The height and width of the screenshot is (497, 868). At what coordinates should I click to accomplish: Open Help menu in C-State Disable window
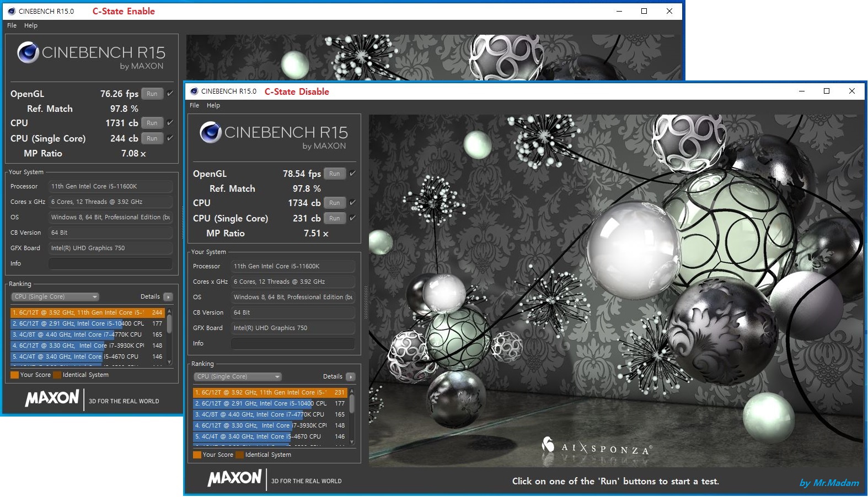[213, 105]
